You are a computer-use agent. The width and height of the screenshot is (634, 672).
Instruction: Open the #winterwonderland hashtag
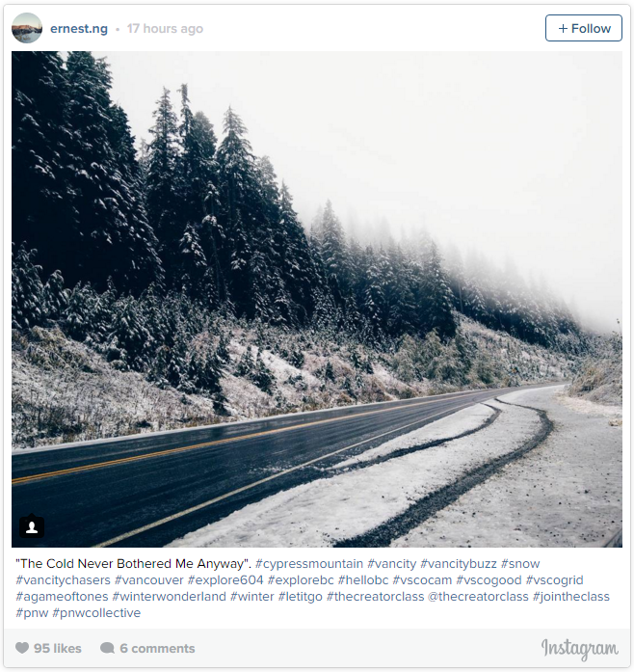point(170,596)
